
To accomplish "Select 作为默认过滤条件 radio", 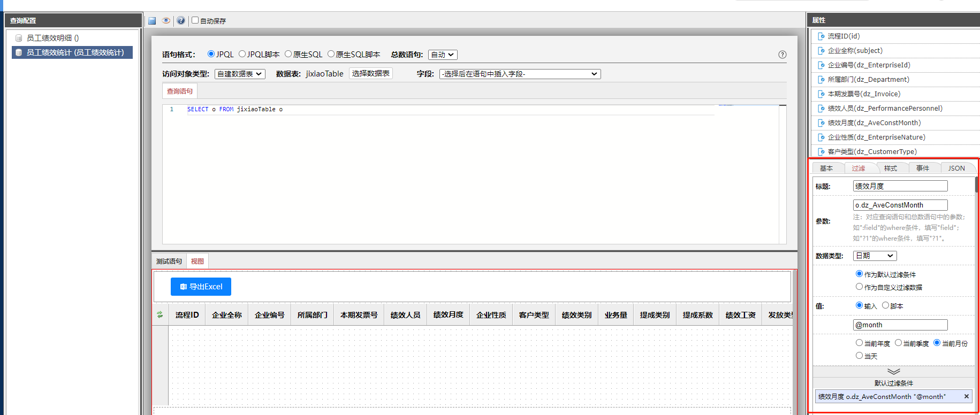I will coord(859,274).
